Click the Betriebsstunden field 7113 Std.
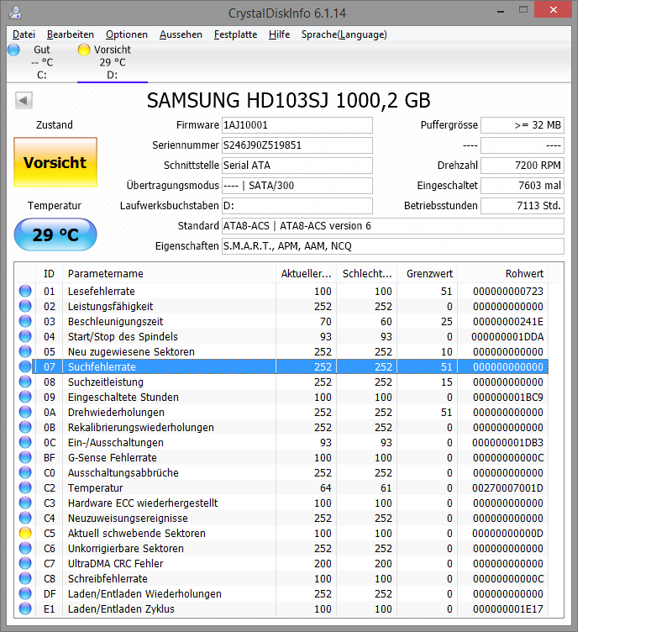The height and width of the screenshot is (632, 672). (x=522, y=206)
